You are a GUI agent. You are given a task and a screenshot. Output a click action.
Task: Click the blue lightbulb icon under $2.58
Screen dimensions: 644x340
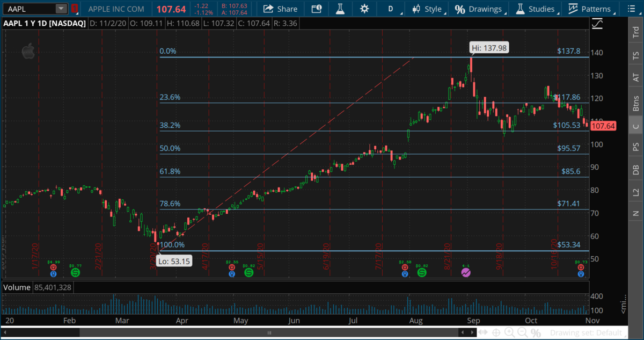(x=405, y=274)
